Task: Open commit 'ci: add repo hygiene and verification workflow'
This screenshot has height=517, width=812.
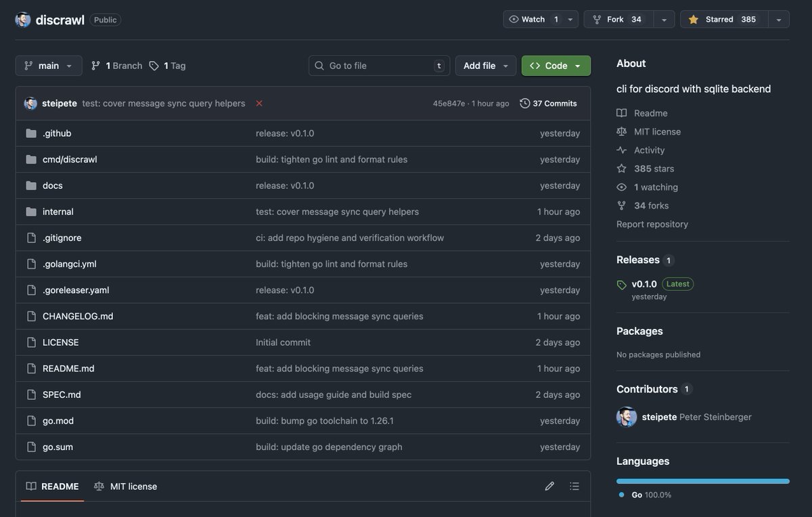Action: 350,238
